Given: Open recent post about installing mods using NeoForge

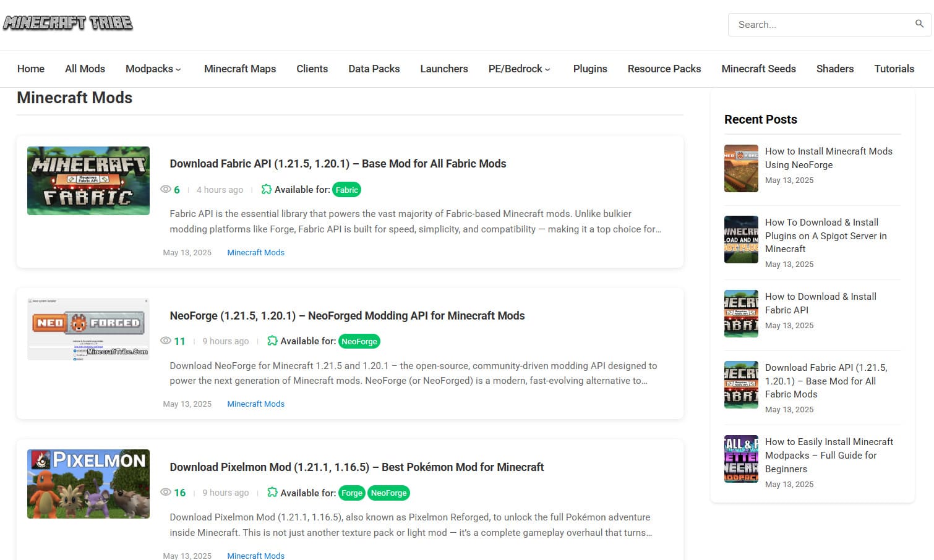Looking at the screenshot, I should [829, 158].
